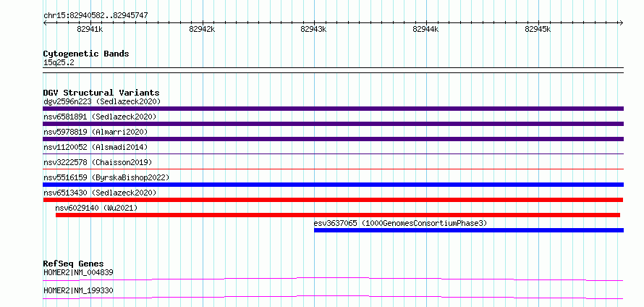The image size is (644, 307).
Task: Click the 82945k ruler tick label
Action: click(x=538, y=29)
